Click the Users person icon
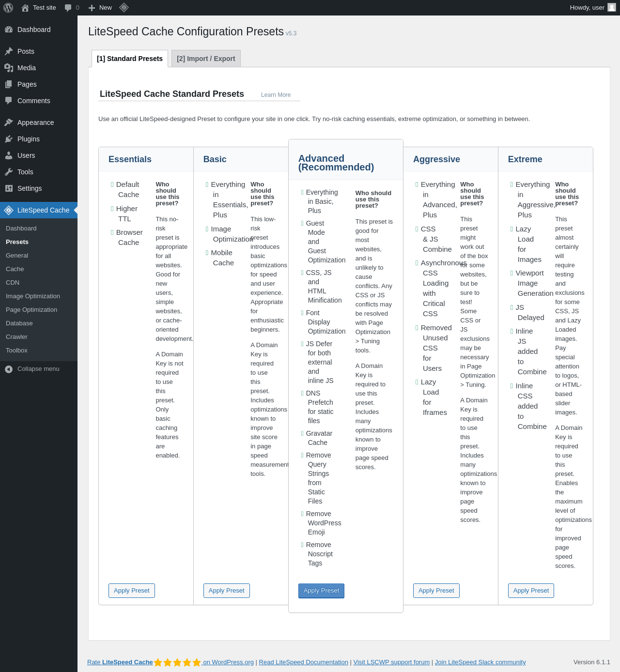The width and height of the screenshot is (620, 672). 9,155
